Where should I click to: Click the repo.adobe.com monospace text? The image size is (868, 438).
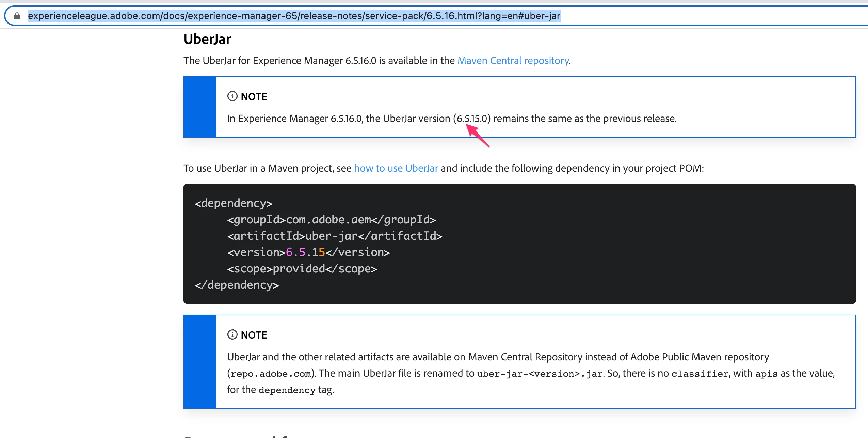(271, 374)
